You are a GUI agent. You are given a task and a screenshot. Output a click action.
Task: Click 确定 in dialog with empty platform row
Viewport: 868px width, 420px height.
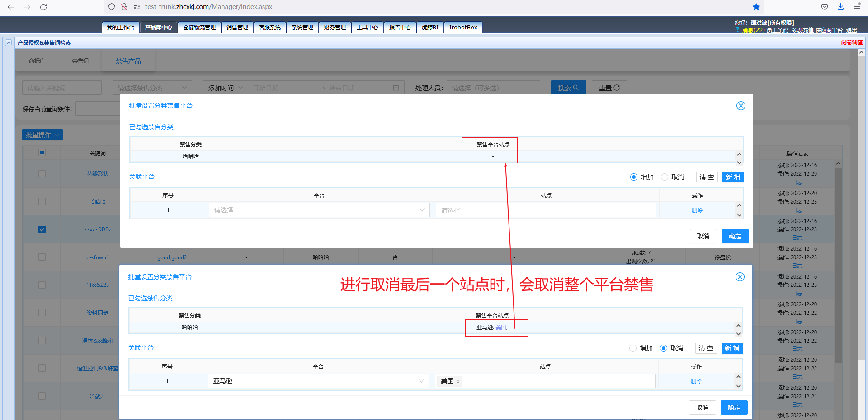click(x=735, y=236)
